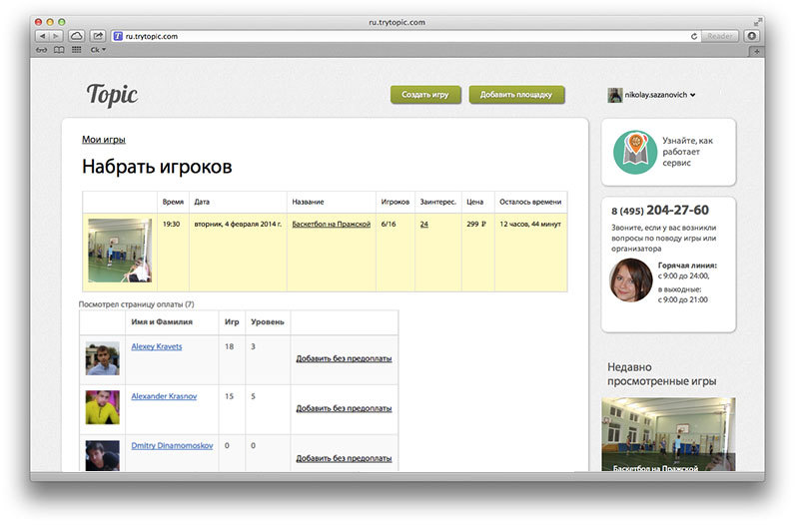
Task: Go forward with Safari's forward arrow
Action: (x=56, y=36)
